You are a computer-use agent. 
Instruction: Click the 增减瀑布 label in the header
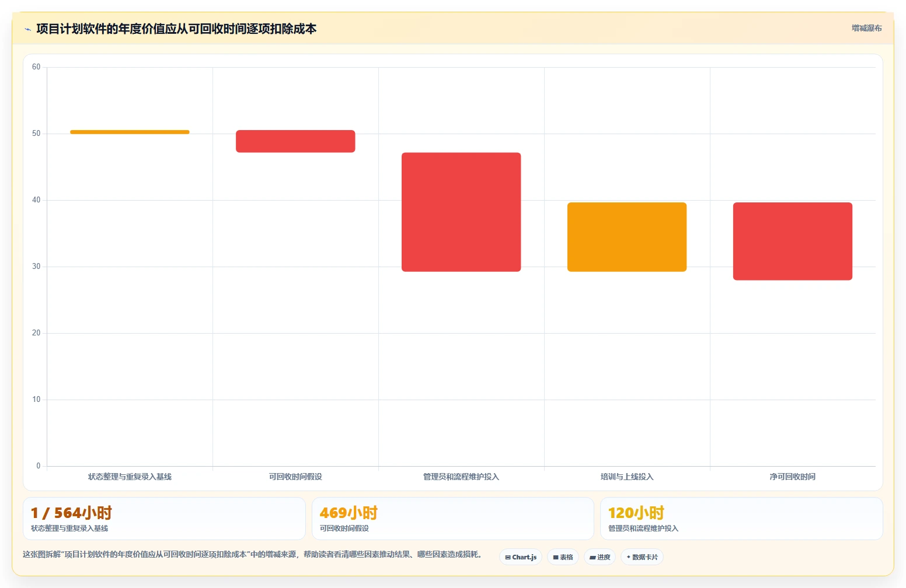[x=866, y=28]
